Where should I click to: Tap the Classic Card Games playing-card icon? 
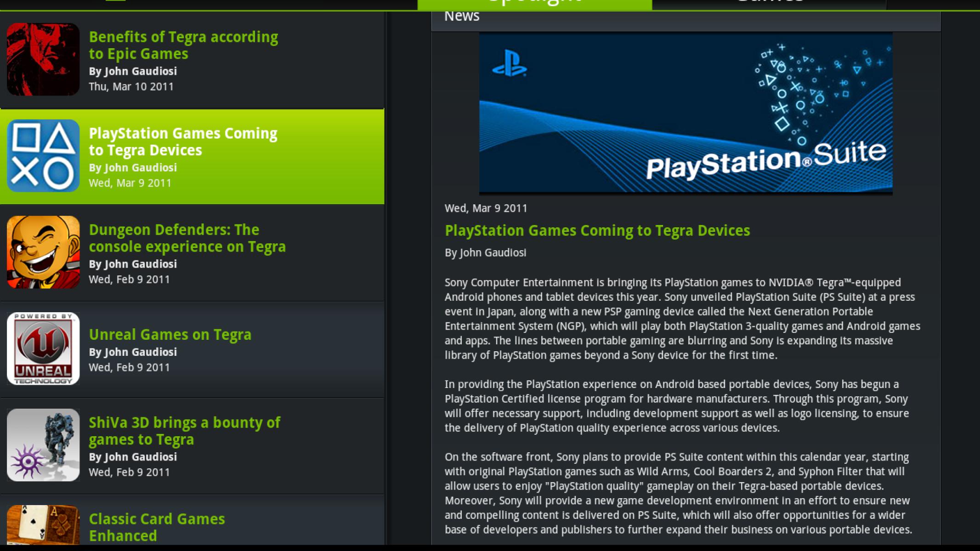pos(43,524)
